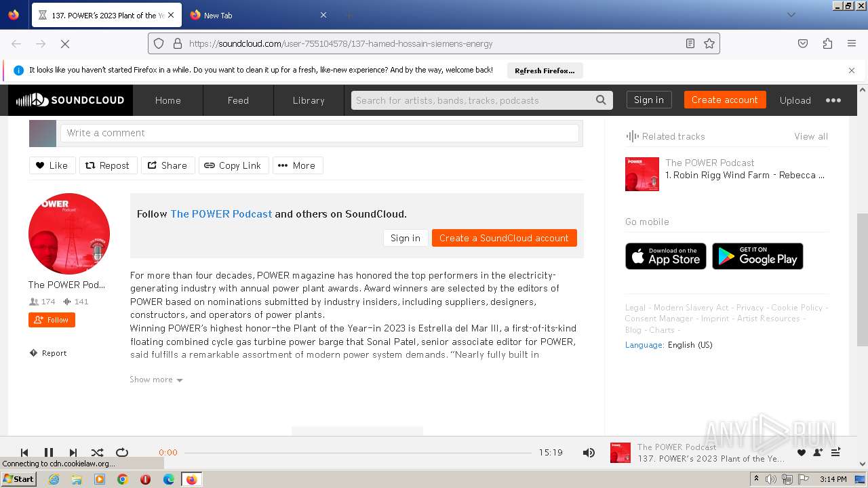Skip to the next track
868x488 pixels.
73,453
